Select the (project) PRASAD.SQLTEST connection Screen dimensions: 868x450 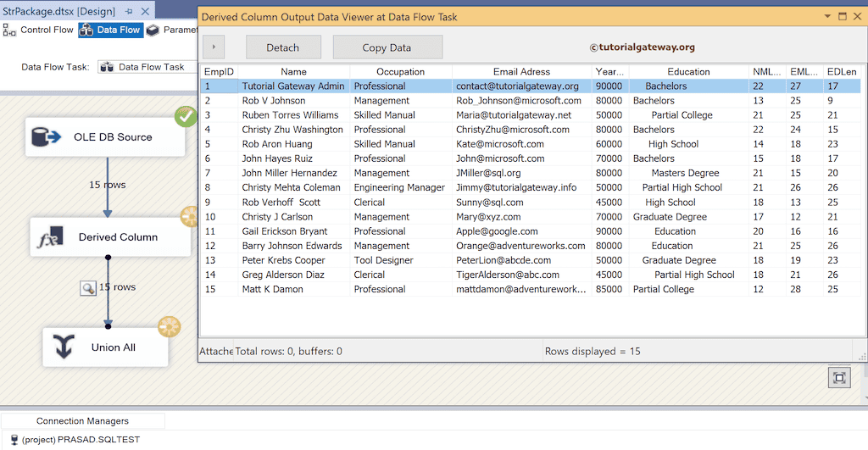81,440
